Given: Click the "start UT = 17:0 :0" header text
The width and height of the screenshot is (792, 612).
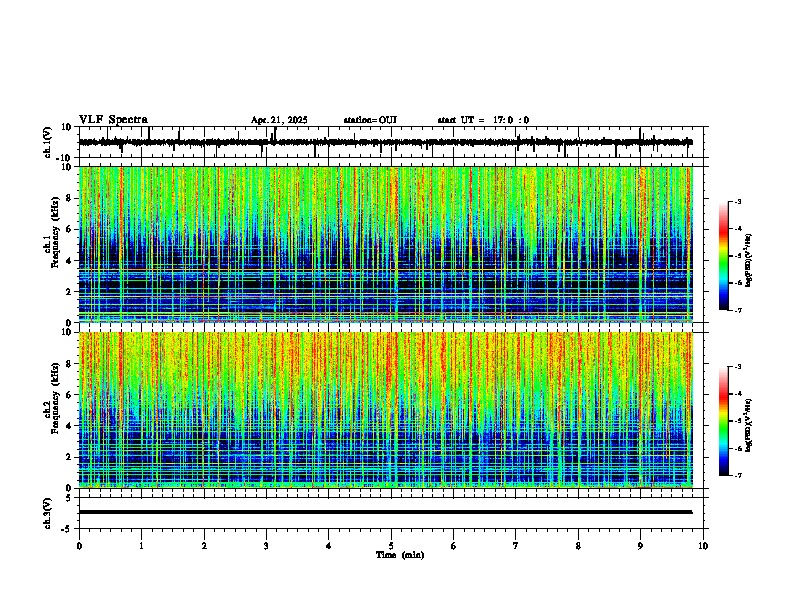Looking at the screenshot, I should (x=483, y=120).
